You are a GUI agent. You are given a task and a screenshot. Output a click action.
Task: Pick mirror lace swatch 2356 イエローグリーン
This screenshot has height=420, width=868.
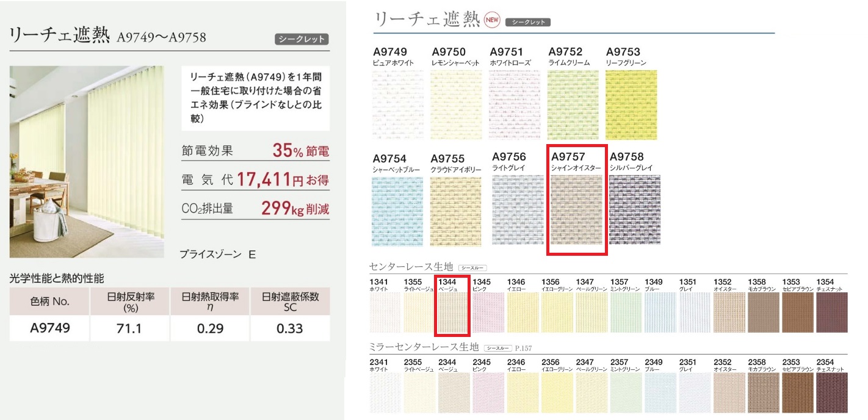tap(557, 393)
